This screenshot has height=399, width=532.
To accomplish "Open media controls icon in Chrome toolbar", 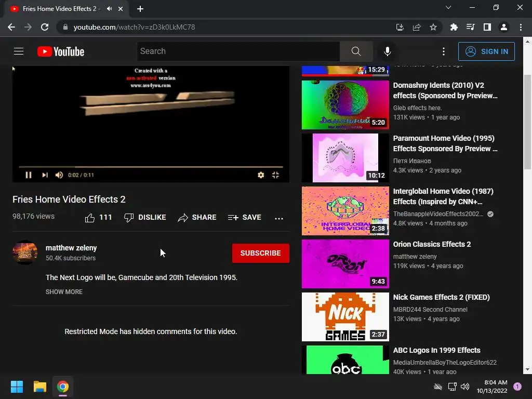I will [x=470, y=27].
